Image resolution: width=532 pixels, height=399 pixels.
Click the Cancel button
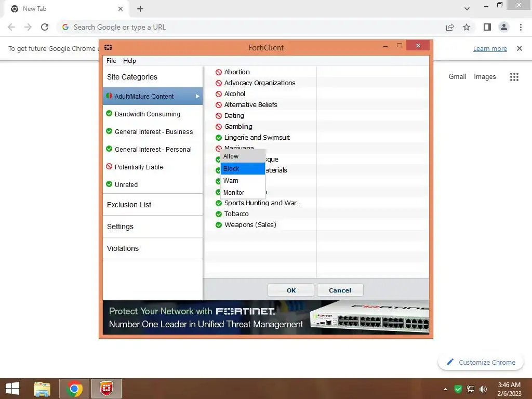[x=340, y=290]
